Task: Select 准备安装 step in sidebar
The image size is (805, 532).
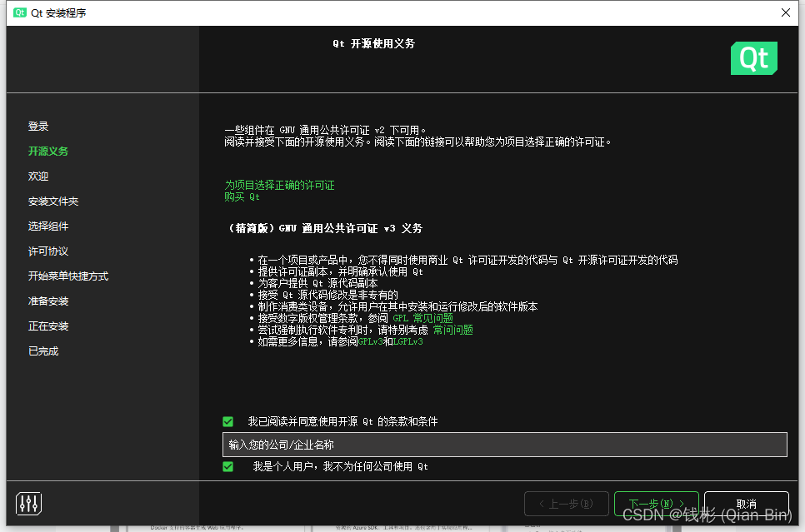Action: (x=48, y=301)
